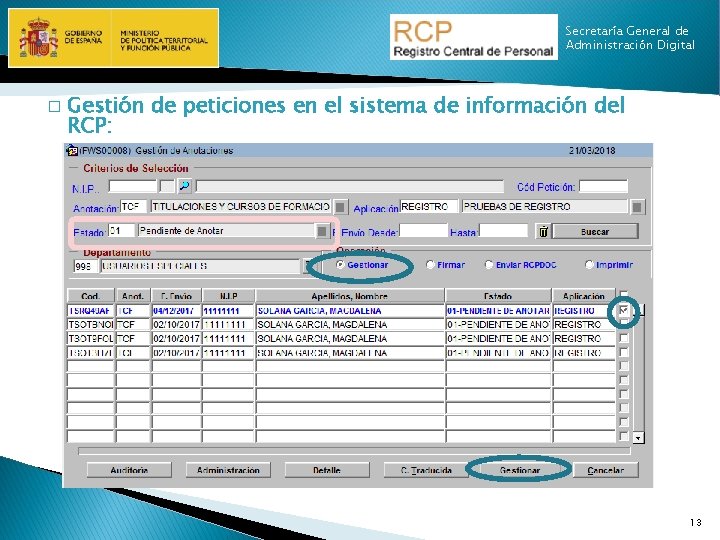The width and height of the screenshot is (720, 540).
Task: Click the Administración button
Action: 228,470
